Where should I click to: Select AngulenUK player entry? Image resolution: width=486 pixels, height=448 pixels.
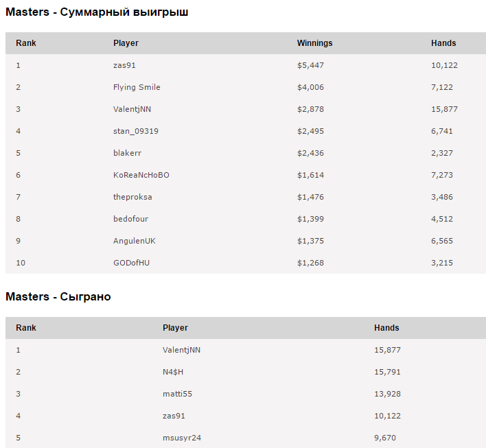pyautogui.click(x=134, y=241)
